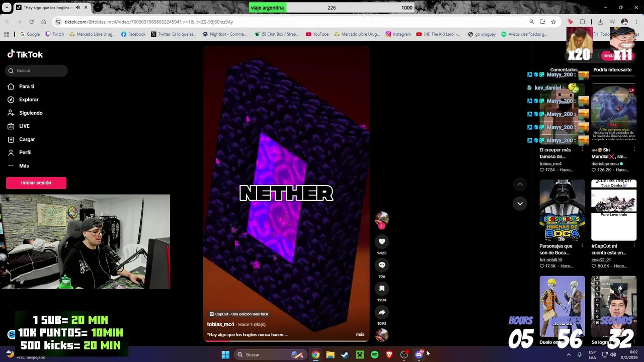Open Facebook bookmark

coord(133,34)
